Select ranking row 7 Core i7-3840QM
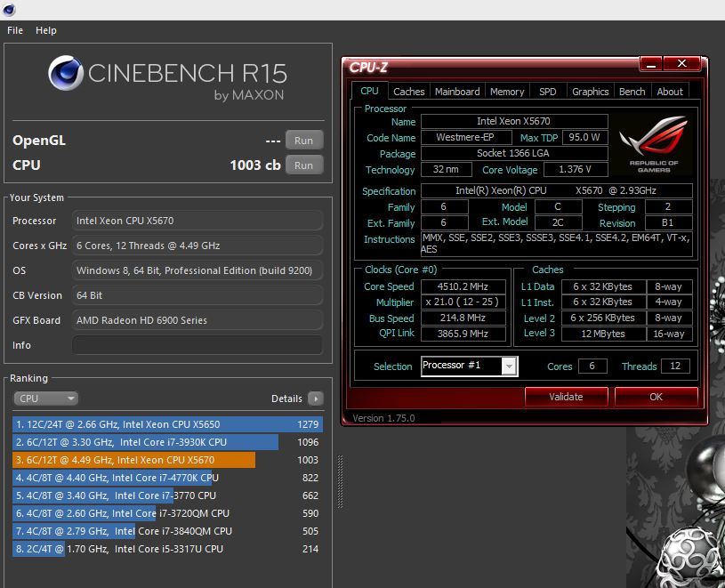The width and height of the screenshot is (725, 588). click(x=167, y=531)
